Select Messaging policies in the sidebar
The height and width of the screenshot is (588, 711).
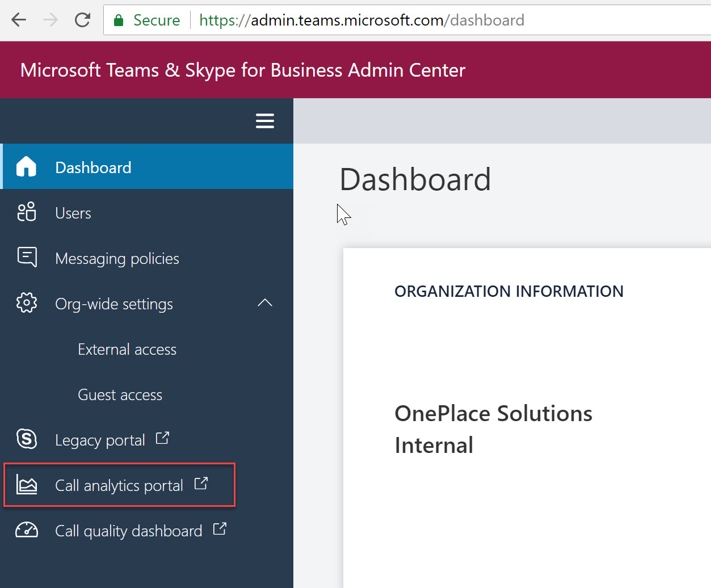[117, 259]
